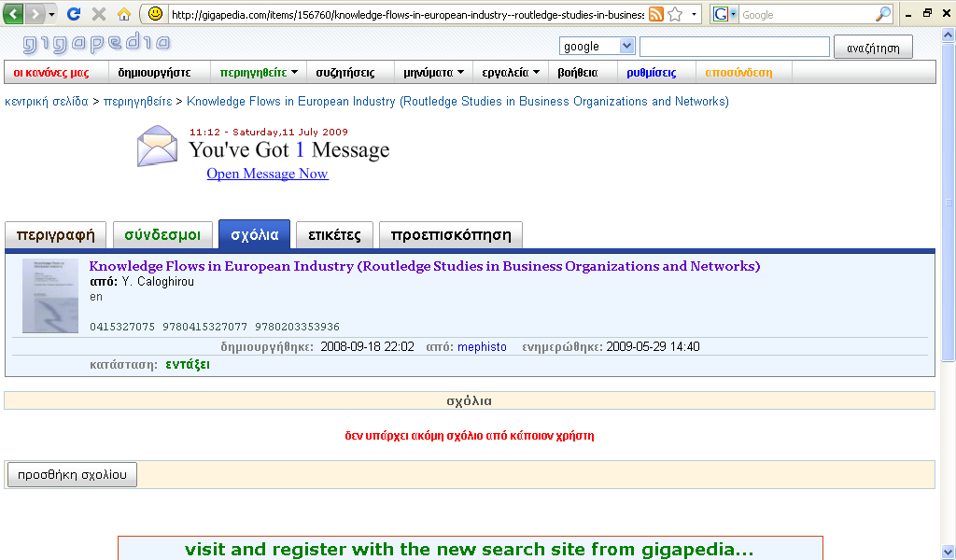956x560 pixels.
Task: Click the updated date 2009-05-29 14:40
Action: [x=653, y=346]
